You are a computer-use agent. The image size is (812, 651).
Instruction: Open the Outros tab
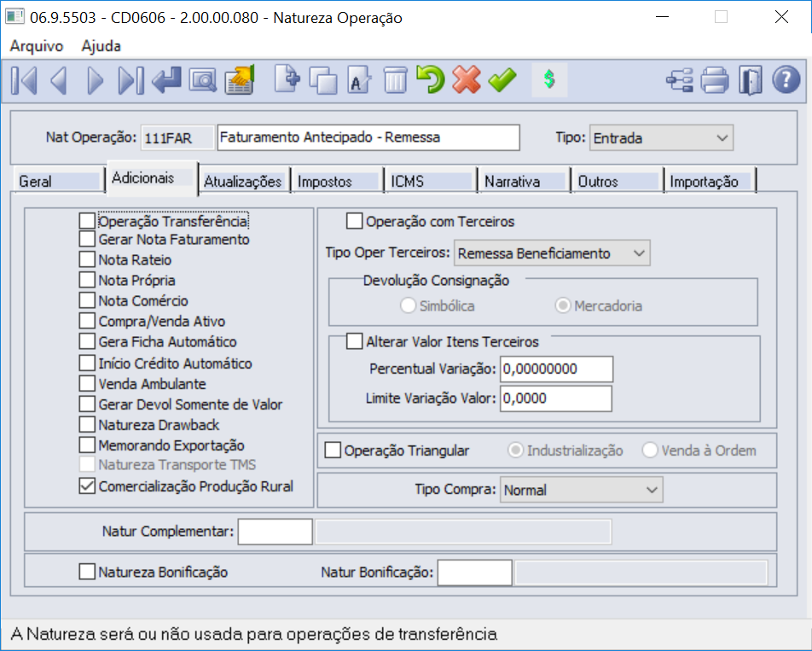618,181
